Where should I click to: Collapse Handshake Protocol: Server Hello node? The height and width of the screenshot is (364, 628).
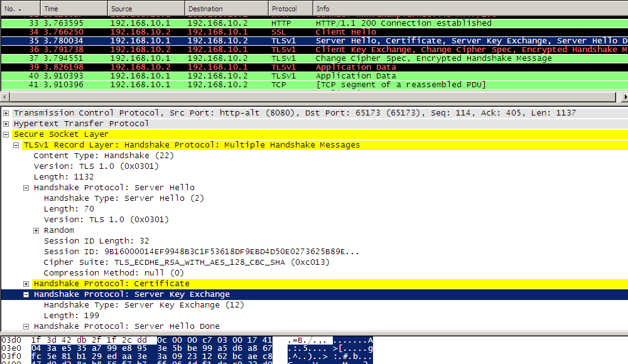click(26, 188)
